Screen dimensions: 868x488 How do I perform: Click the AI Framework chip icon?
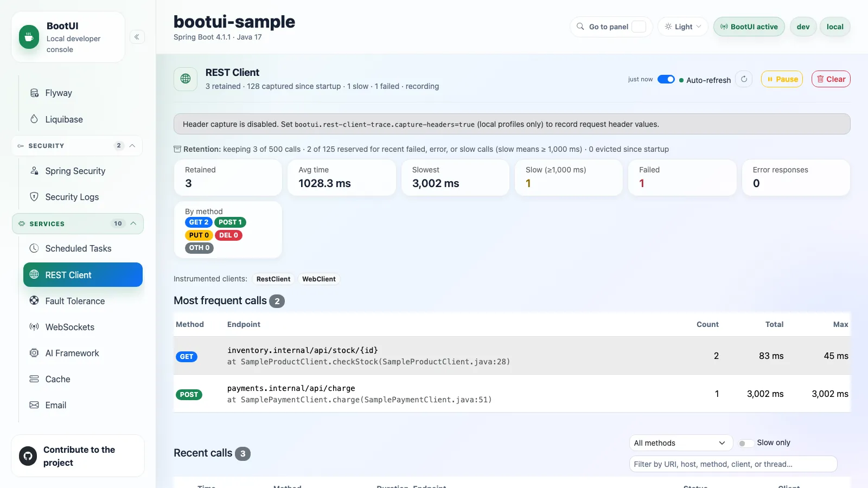point(34,352)
